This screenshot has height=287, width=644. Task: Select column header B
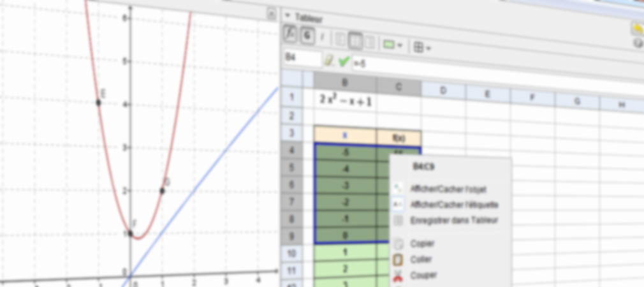pyautogui.click(x=344, y=82)
